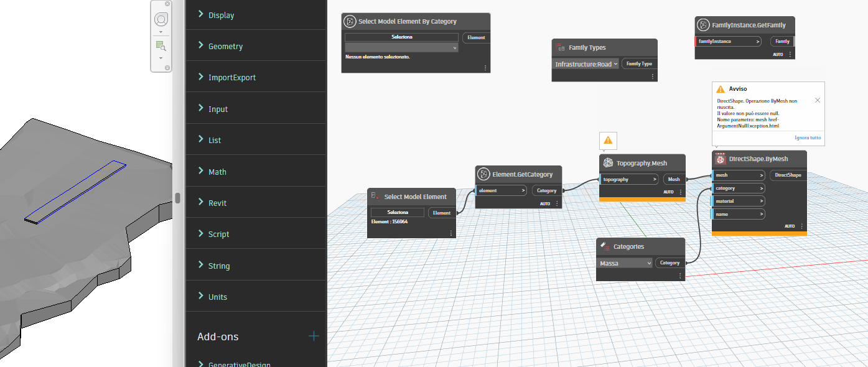Click the Categories node icon
The width and height of the screenshot is (868, 367).
pos(604,246)
